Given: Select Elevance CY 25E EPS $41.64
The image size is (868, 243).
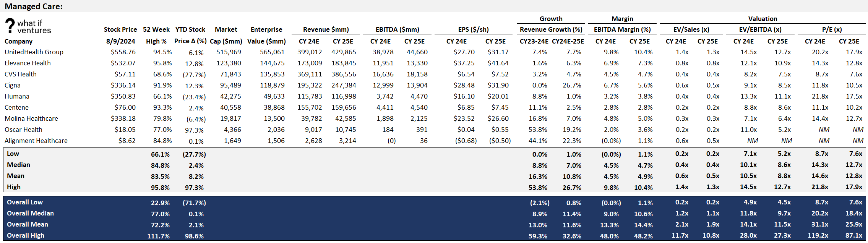Looking at the screenshot, I should [x=498, y=63].
